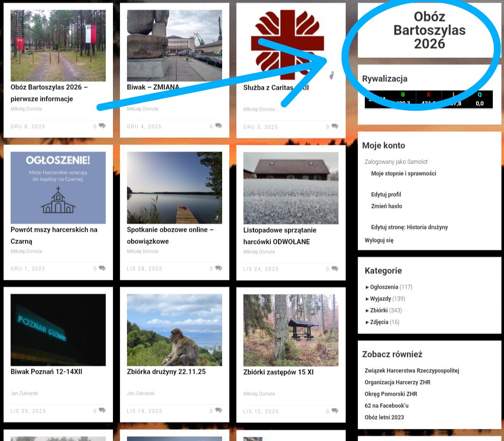The width and height of the screenshot is (504, 441).
Task: Open the Zmień hasło link
Action: point(386,206)
